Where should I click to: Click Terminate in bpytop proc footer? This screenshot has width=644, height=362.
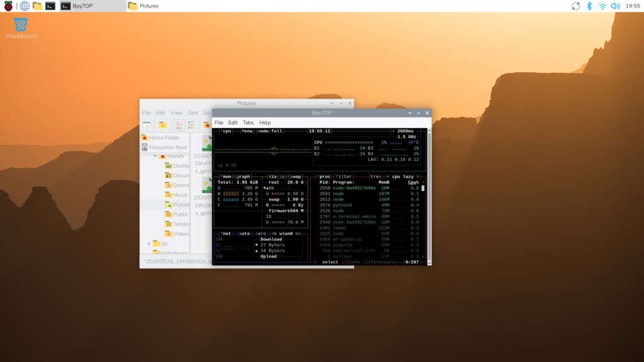click(x=382, y=262)
